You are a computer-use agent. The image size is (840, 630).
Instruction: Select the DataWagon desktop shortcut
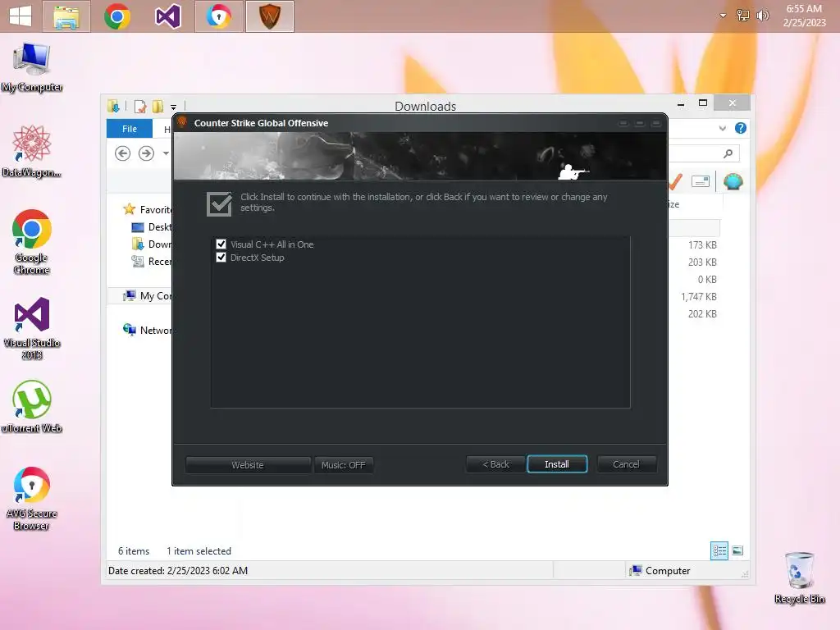(x=32, y=151)
